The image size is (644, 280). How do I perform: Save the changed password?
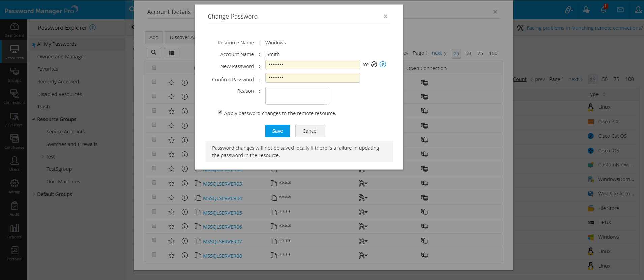coord(277,131)
